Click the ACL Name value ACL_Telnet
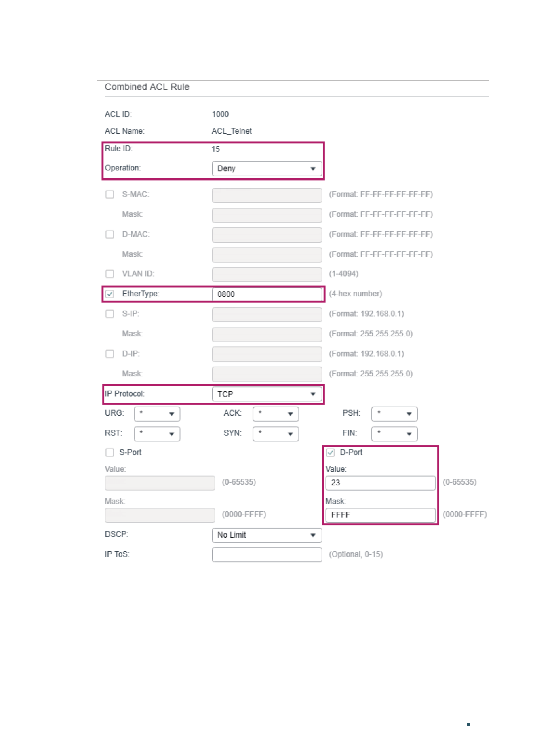Screen dimensions: 535x756 (232, 131)
